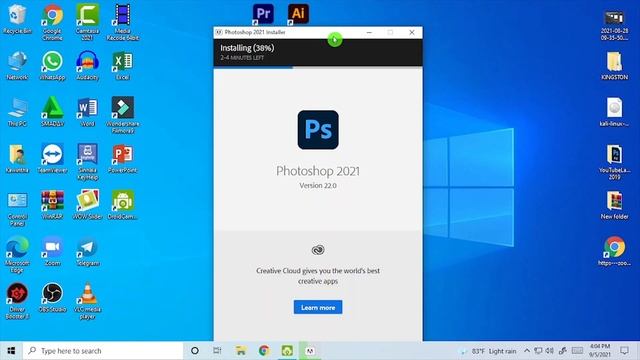Click the Version 22.0 text
640x360 pixels.
pos(318,185)
